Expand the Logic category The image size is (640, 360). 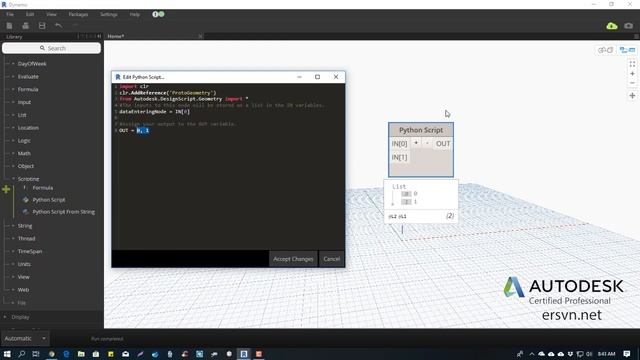pyautogui.click(x=24, y=140)
